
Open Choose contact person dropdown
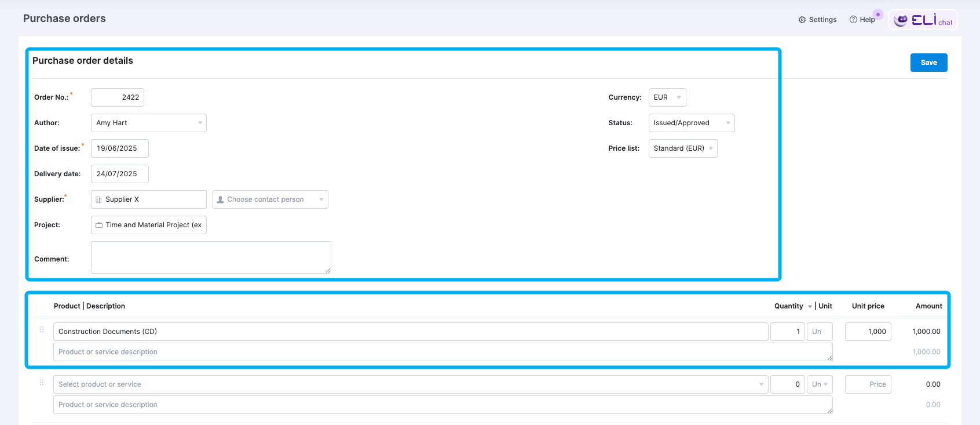click(x=270, y=199)
